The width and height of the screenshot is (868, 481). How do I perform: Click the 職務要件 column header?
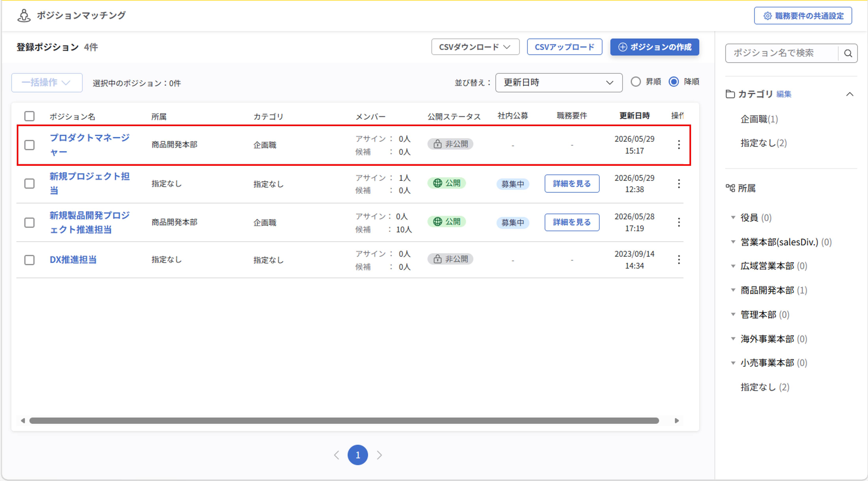tap(572, 116)
